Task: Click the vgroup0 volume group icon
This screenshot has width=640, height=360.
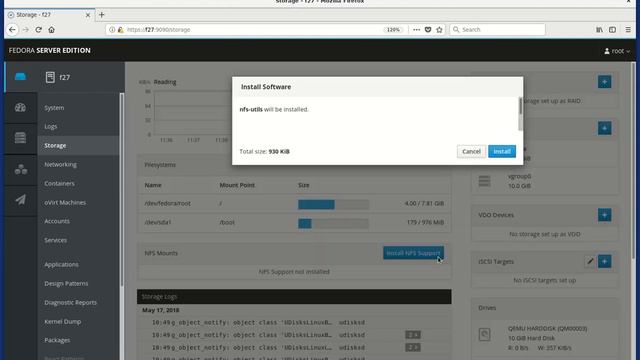Action: pos(484,181)
